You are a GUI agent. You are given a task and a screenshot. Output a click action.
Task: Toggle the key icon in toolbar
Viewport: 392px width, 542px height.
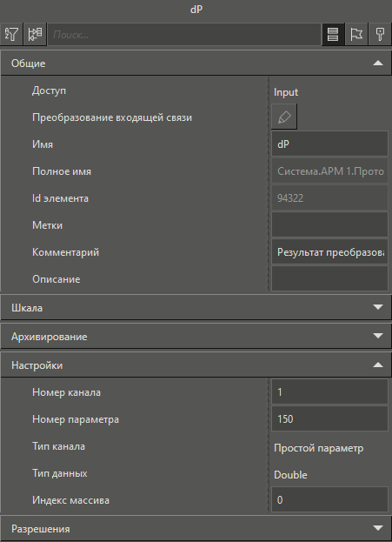[x=380, y=34]
